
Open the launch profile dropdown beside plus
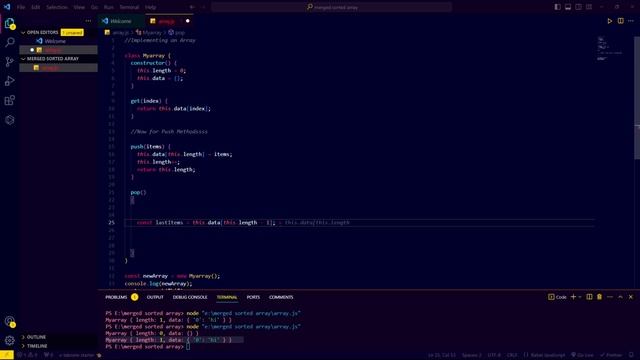[580, 297]
